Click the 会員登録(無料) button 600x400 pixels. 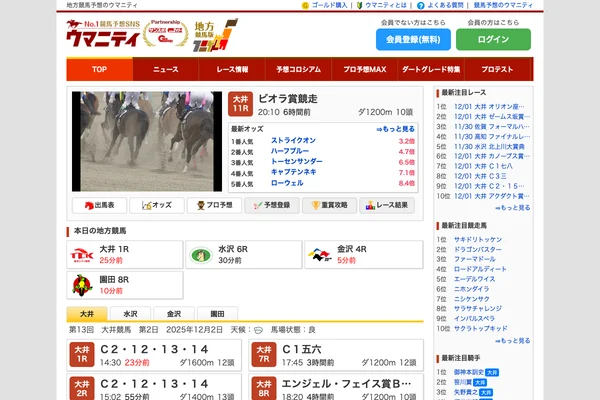tap(413, 39)
